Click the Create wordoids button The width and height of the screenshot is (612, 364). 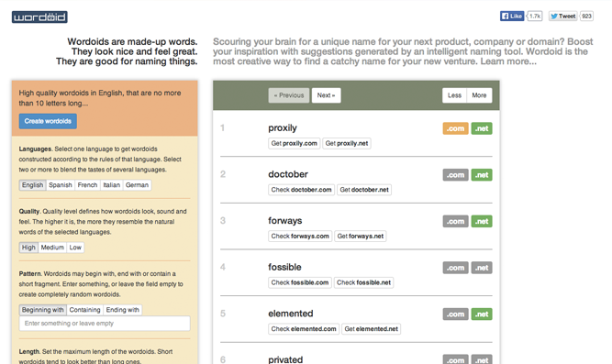(48, 121)
